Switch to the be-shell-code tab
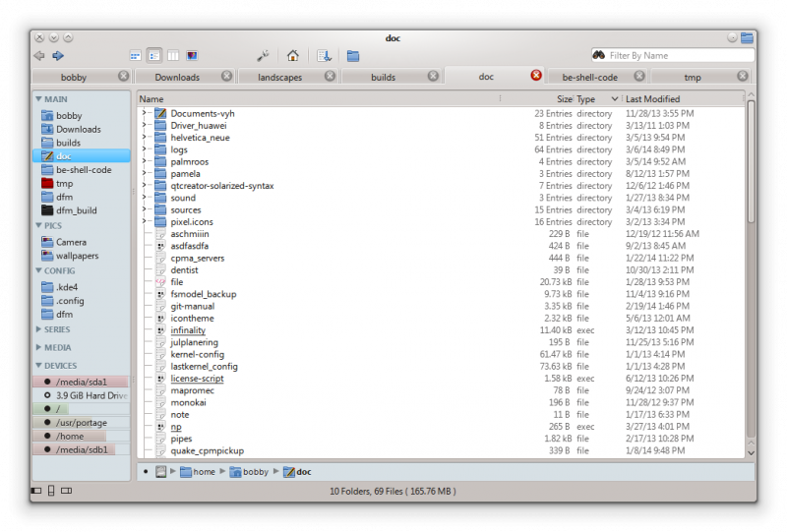 click(x=589, y=78)
